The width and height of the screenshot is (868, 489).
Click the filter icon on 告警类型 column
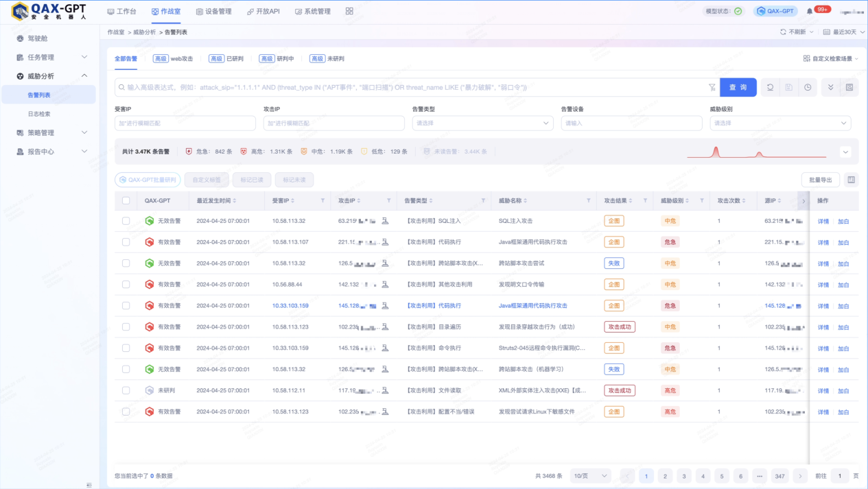(x=483, y=201)
